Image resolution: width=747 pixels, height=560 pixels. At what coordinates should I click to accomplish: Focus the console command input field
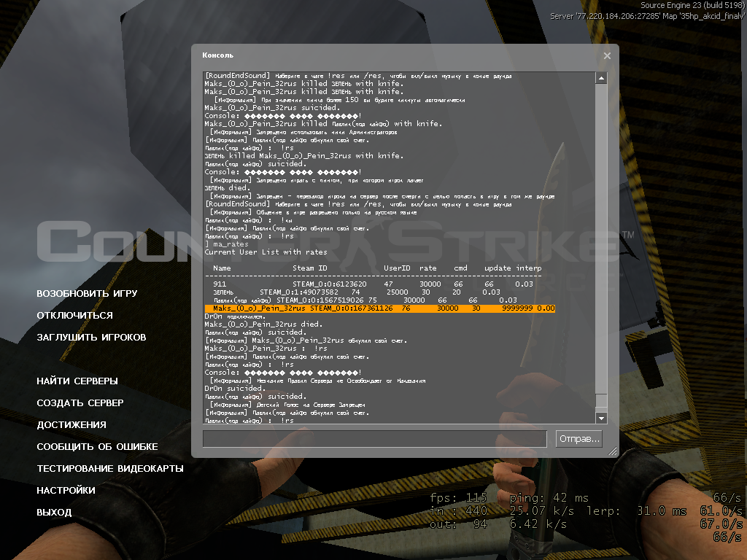(x=375, y=438)
